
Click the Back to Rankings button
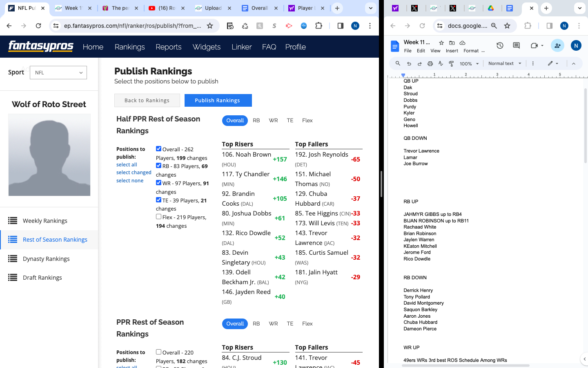tap(147, 100)
